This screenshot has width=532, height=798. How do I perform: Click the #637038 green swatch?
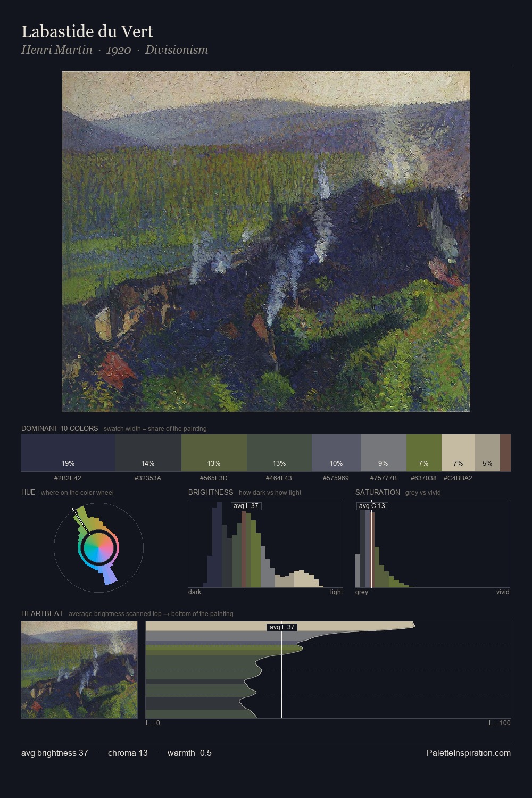click(x=424, y=453)
